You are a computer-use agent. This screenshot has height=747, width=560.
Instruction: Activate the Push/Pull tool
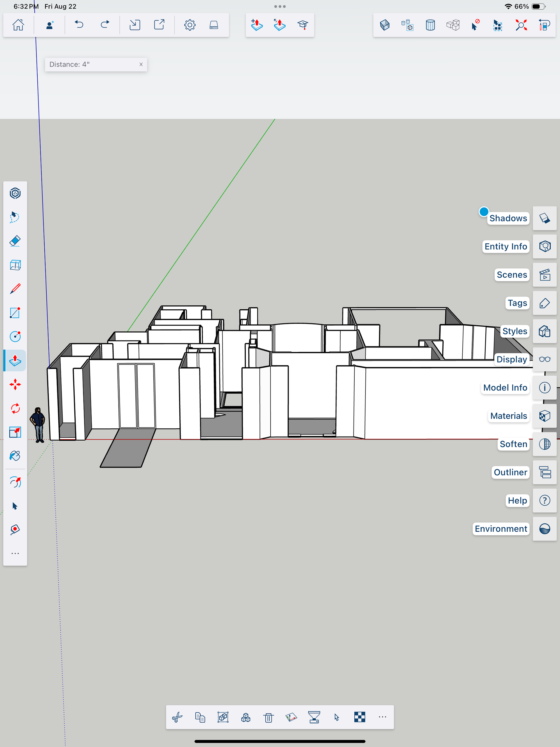click(15, 360)
